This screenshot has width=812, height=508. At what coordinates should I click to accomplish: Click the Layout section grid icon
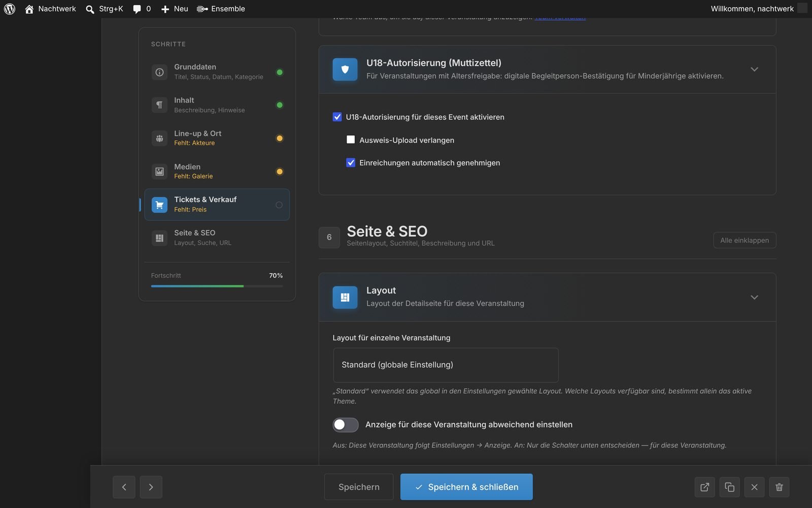(345, 297)
